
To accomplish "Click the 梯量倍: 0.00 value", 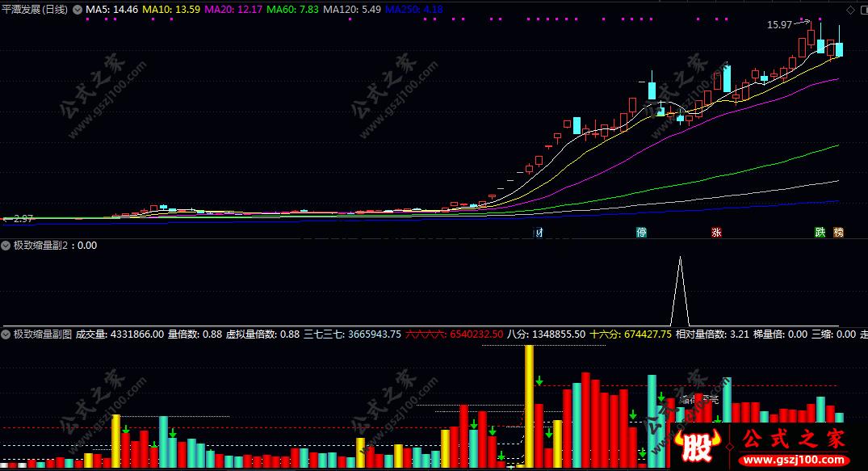I will tap(781, 334).
